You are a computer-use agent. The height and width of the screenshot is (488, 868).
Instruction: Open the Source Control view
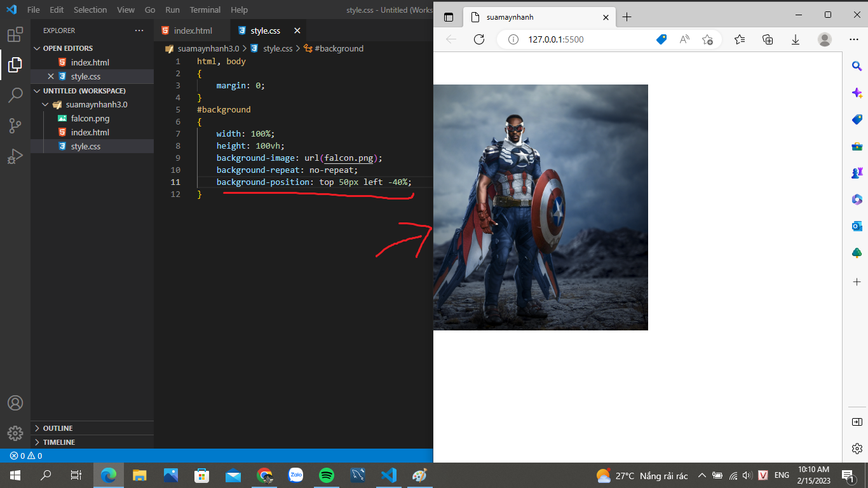coord(15,126)
